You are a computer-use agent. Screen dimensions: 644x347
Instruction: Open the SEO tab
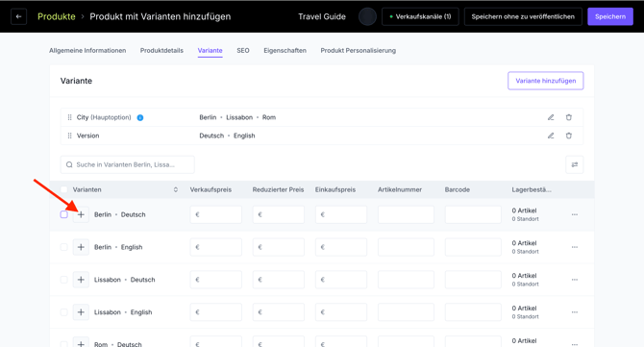pos(243,51)
